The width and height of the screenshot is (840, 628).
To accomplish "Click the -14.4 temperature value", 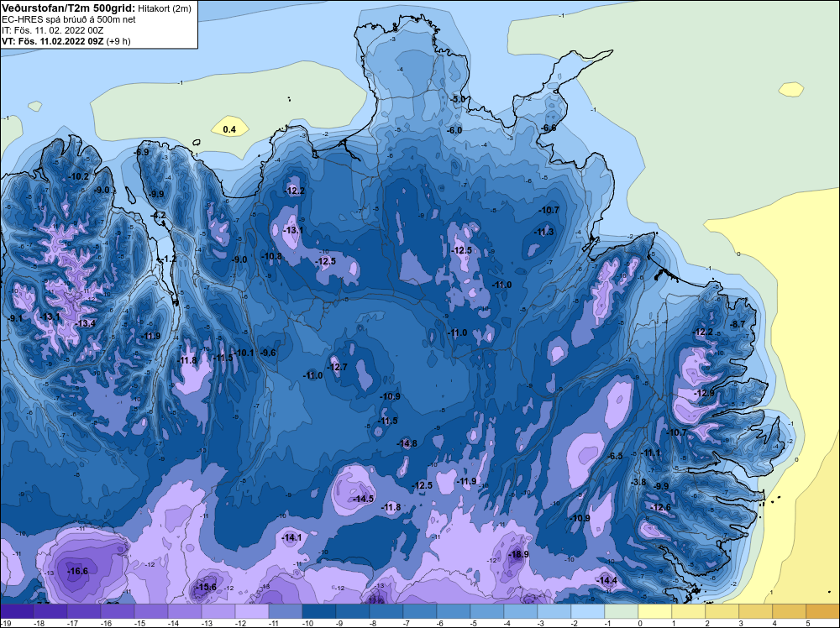I will [607, 580].
